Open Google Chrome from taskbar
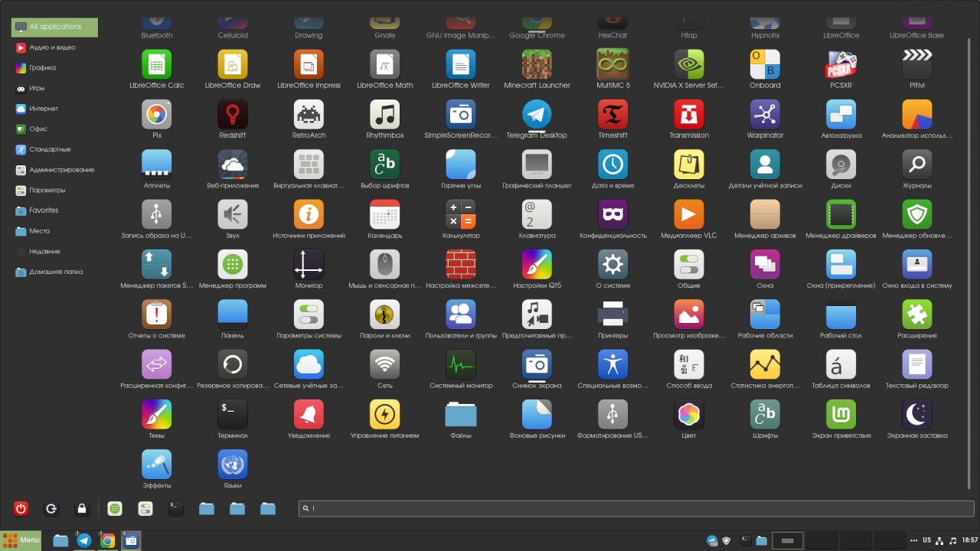 pyautogui.click(x=108, y=540)
